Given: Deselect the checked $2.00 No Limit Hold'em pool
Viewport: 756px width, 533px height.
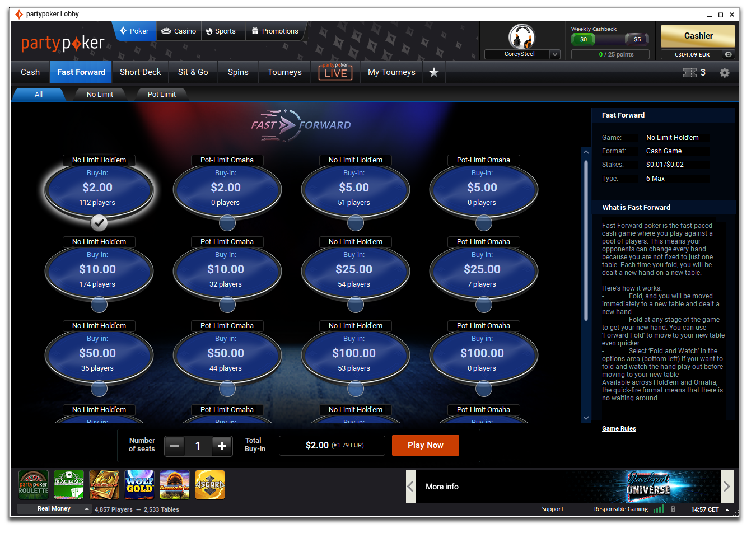Looking at the screenshot, I should (99, 223).
